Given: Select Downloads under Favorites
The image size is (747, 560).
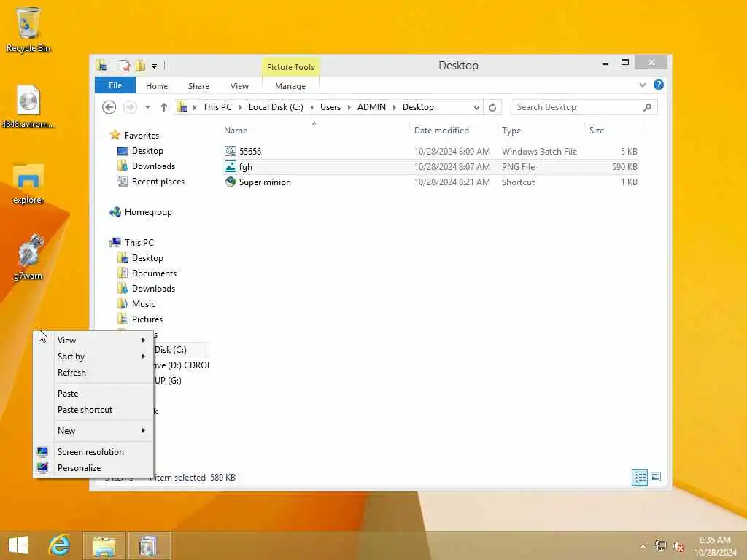Looking at the screenshot, I should click(153, 166).
